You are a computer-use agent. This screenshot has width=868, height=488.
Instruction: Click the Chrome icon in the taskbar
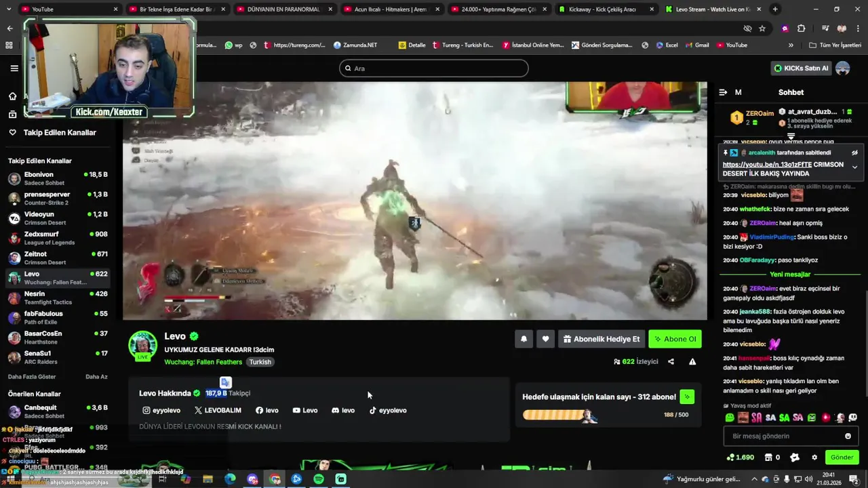click(x=275, y=479)
